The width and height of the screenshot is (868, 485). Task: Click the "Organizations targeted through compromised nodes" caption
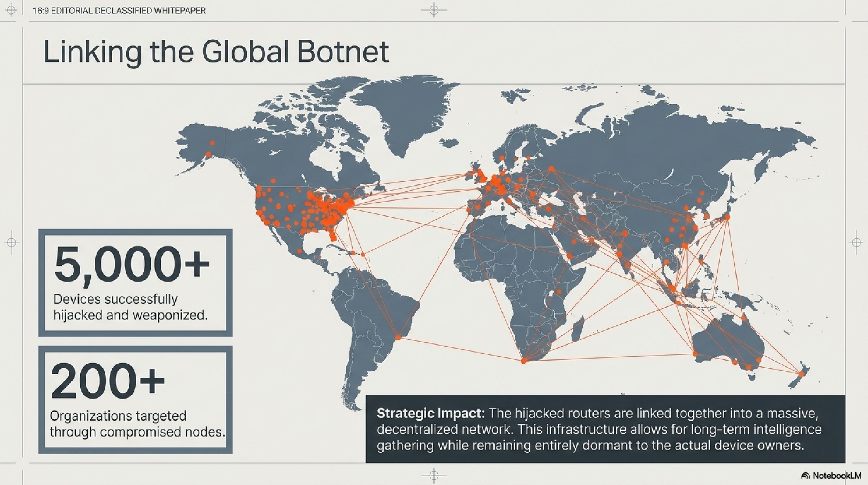click(x=137, y=423)
